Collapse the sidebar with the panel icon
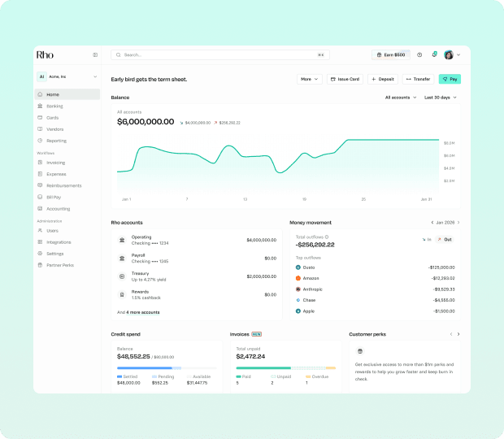This screenshot has height=439, width=504. point(95,55)
